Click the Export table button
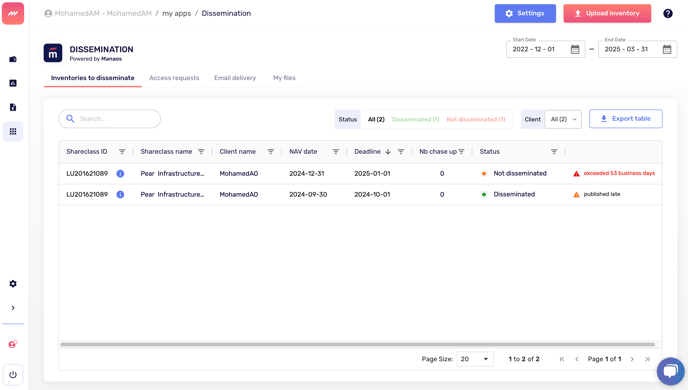This screenshot has height=390, width=688. pyautogui.click(x=626, y=119)
